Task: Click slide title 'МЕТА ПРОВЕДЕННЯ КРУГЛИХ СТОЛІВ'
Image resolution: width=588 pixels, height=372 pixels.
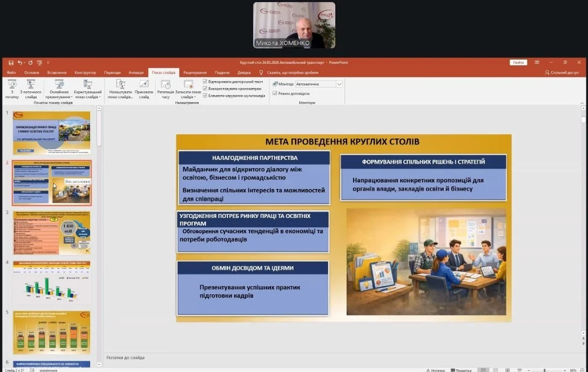Action: pos(342,142)
